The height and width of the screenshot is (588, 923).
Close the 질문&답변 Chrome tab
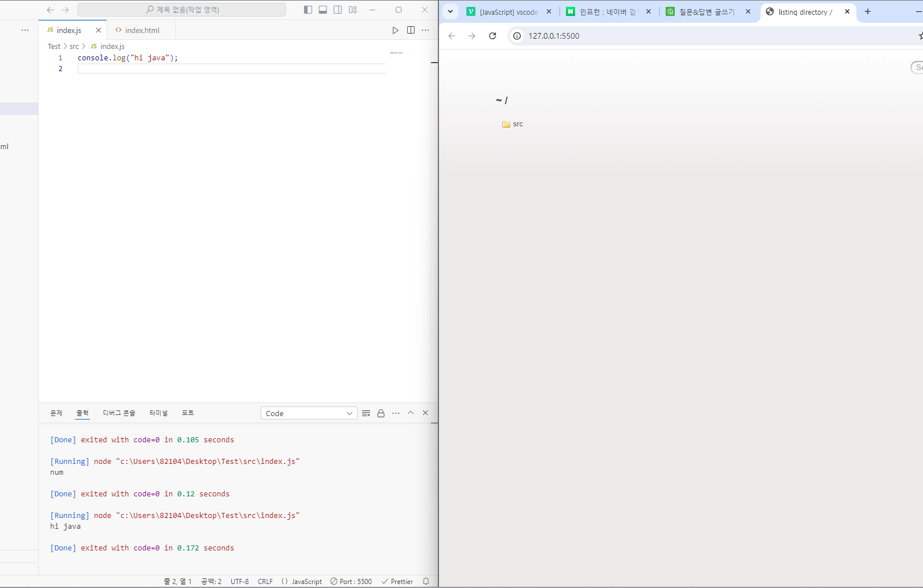748,11
